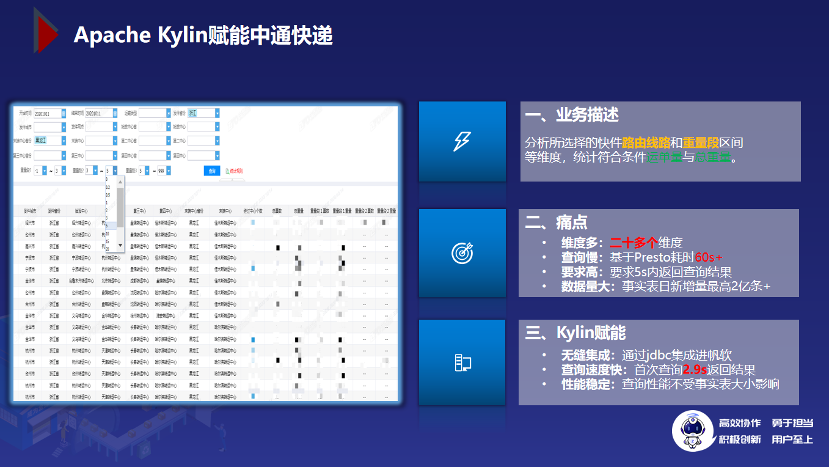Screen dimensions: 830x468
Task: Click the start date input field
Action: (x=48, y=113)
